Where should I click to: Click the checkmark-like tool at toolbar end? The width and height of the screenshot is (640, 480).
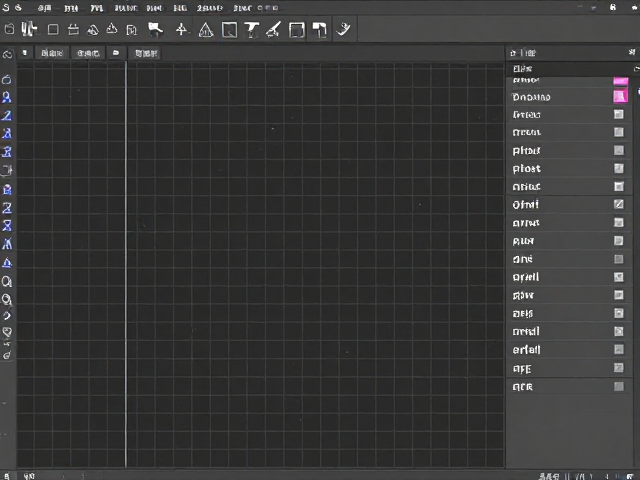pos(343,29)
